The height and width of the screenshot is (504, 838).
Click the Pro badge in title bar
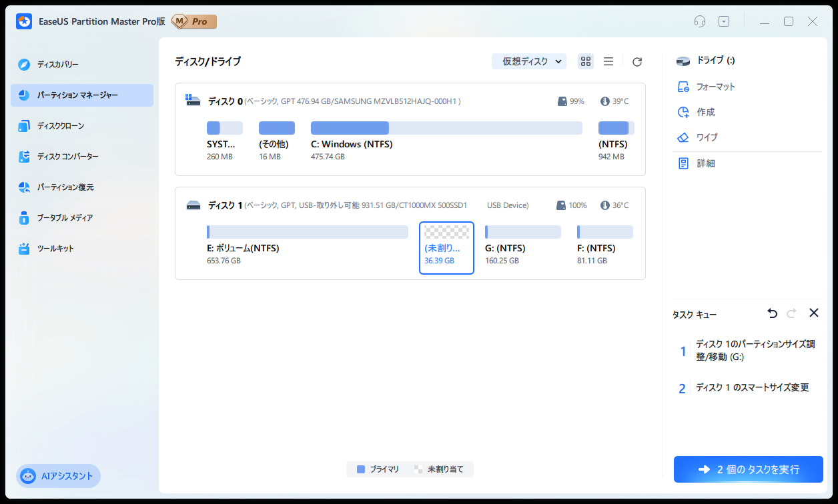pyautogui.click(x=194, y=21)
